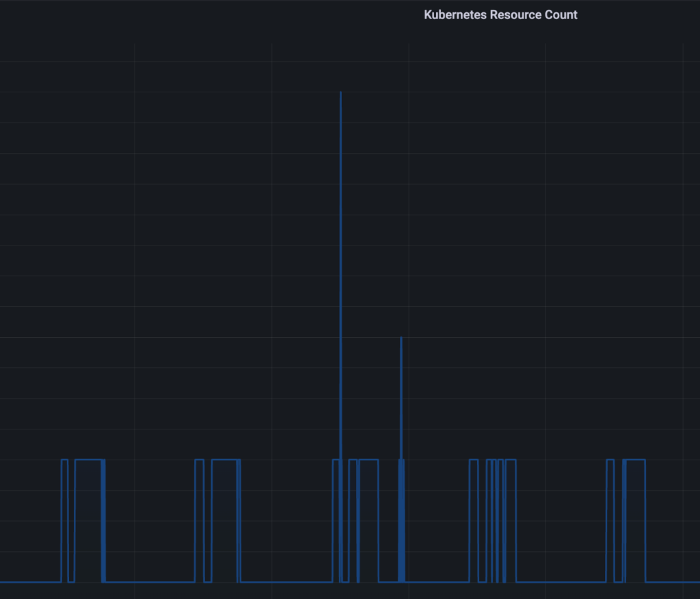
Task: Click the very first narrow pulse in the series
Action: click(65, 460)
